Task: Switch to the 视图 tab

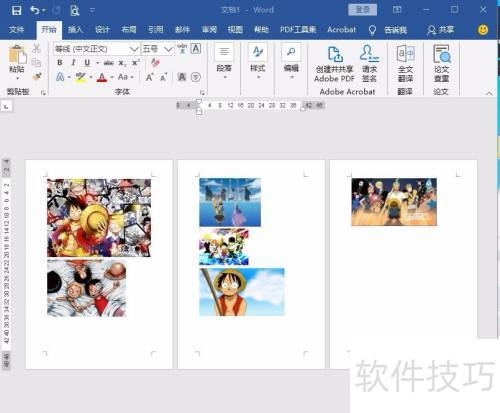Action: tap(235, 30)
